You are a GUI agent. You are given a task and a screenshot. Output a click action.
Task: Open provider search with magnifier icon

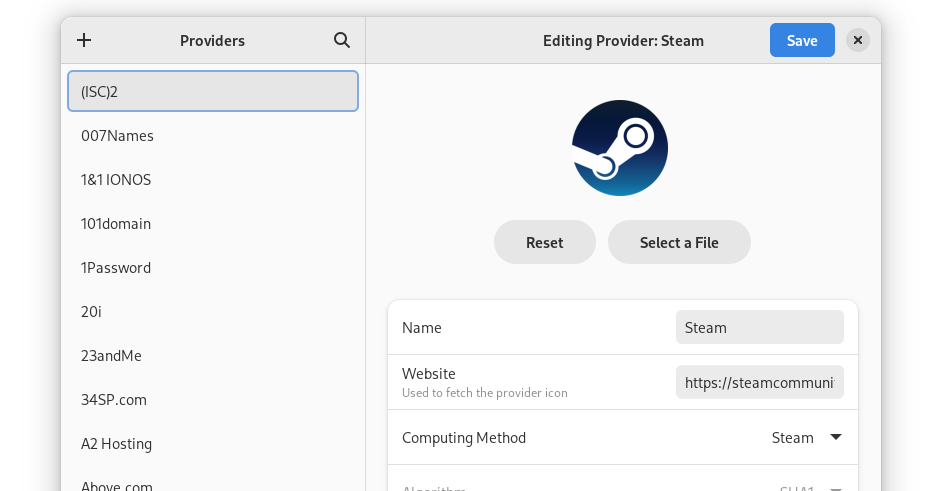pyautogui.click(x=342, y=40)
